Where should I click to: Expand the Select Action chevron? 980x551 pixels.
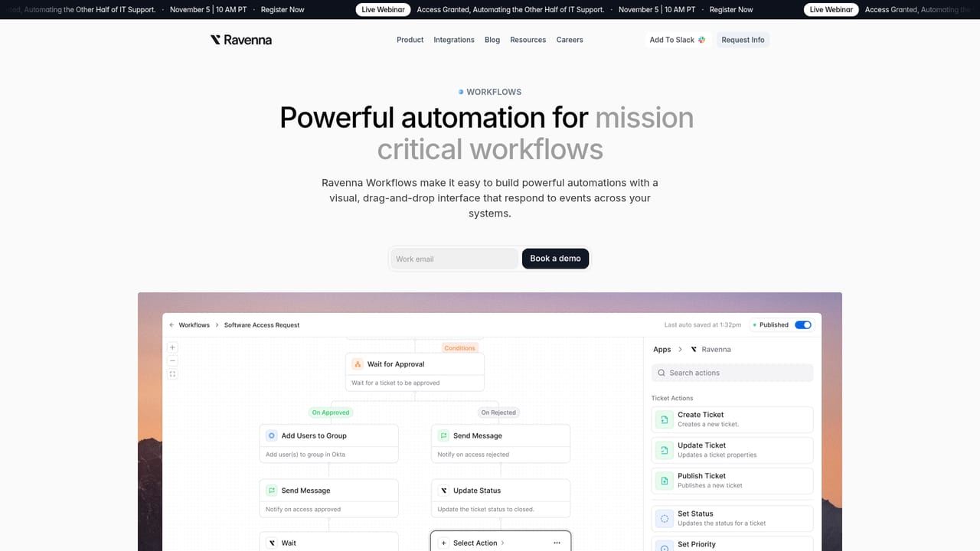tap(503, 543)
